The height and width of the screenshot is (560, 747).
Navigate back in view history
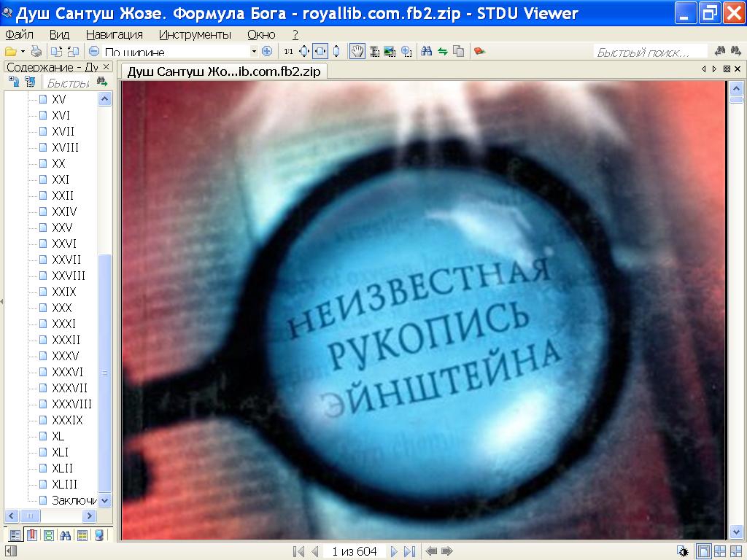tap(431, 551)
